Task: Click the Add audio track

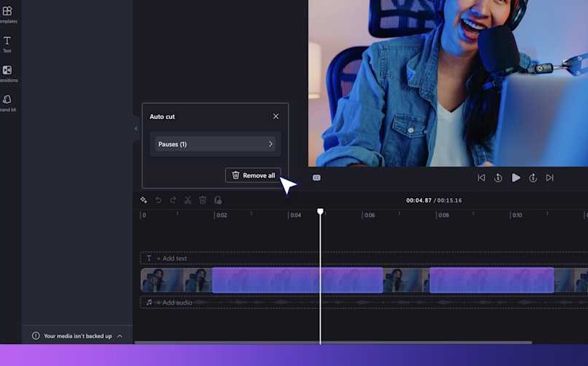Action: pyautogui.click(x=177, y=302)
